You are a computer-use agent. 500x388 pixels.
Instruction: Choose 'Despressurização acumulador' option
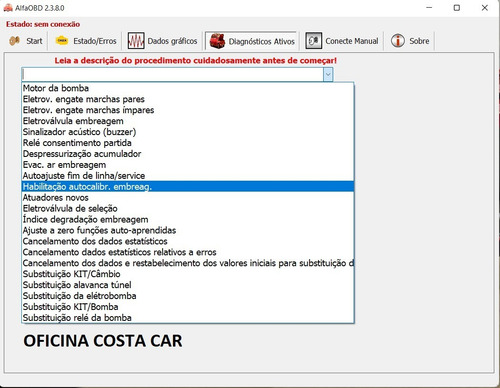[x=188, y=154]
